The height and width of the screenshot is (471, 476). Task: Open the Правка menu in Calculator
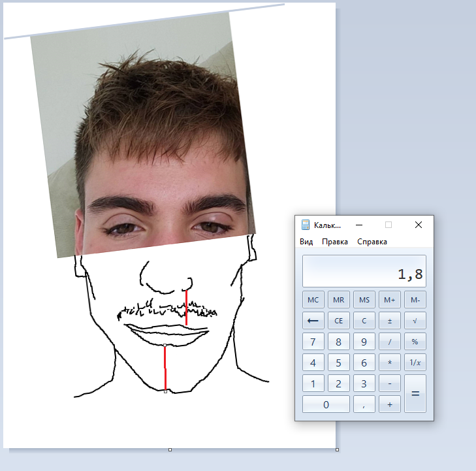(334, 242)
